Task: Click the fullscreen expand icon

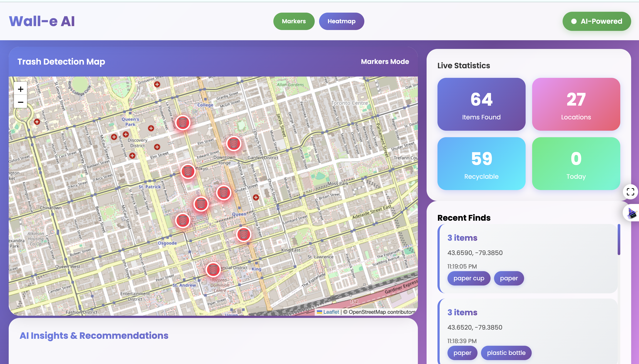Action: click(x=630, y=192)
